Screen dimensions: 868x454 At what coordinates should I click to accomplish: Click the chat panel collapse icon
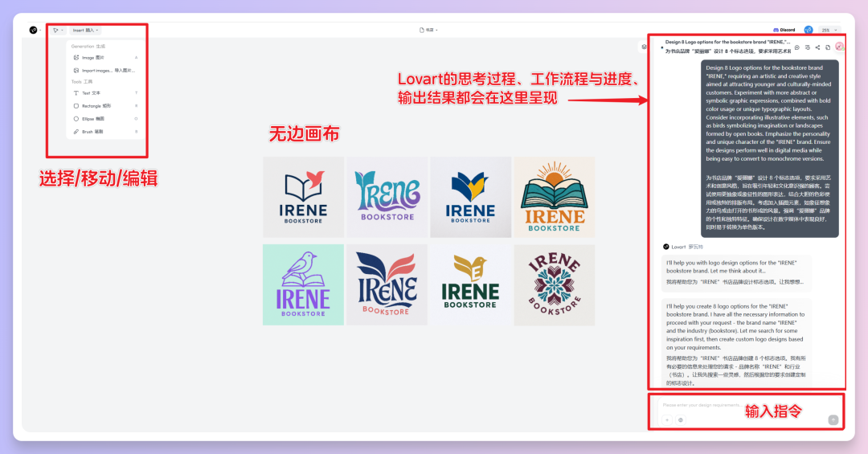pos(643,47)
